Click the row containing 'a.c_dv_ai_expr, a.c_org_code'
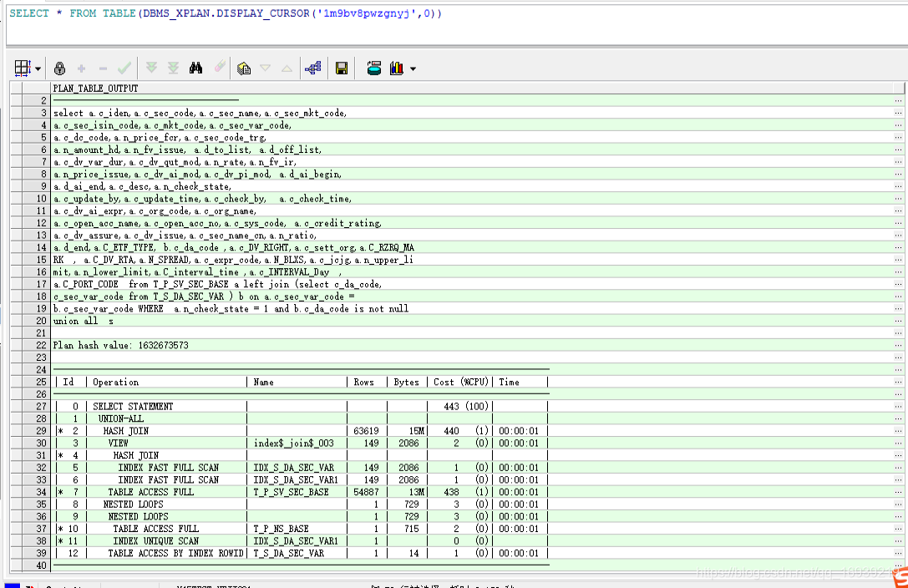The image size is (908, 588). pyautogui.click(x=472, y=210)
